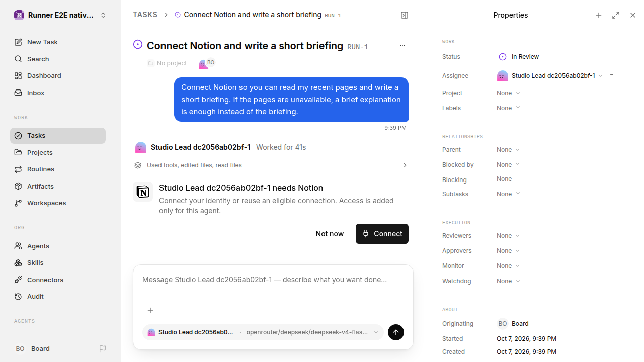Open the Approvers dropdown

[508, 251]
